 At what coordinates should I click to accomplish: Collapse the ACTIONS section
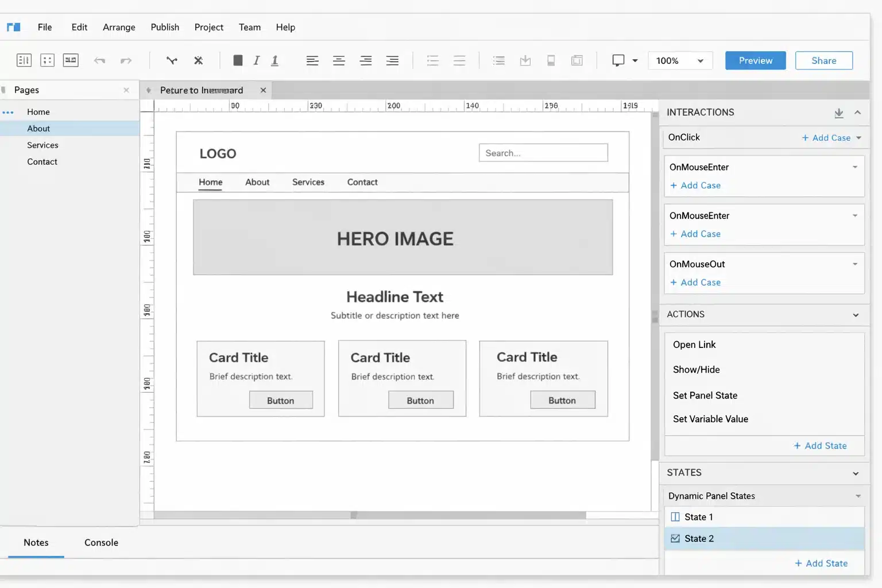click(855, 315)
